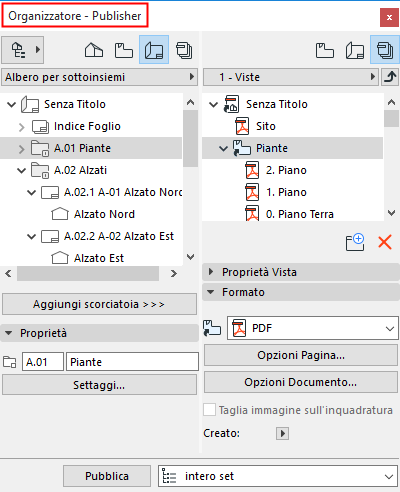The height and width of the screenshot is (492, 400).
Task: Click the Creato arrow button
Action: [x=282, y=433]
